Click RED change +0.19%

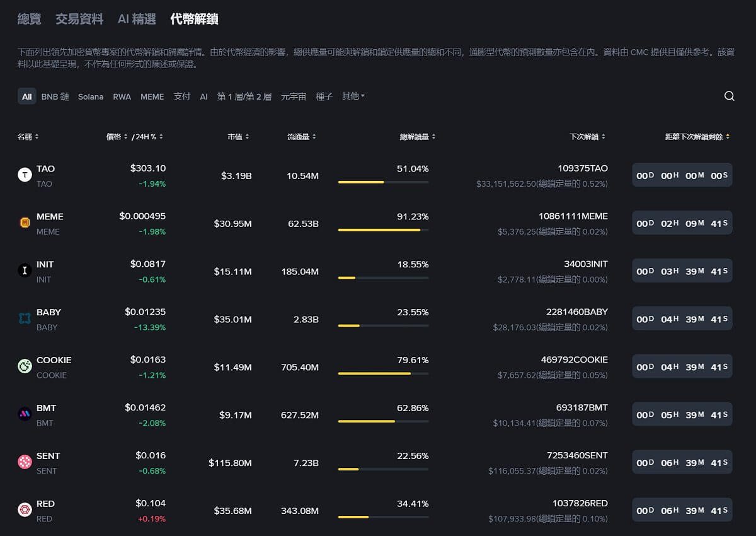[x=152, y=519]
